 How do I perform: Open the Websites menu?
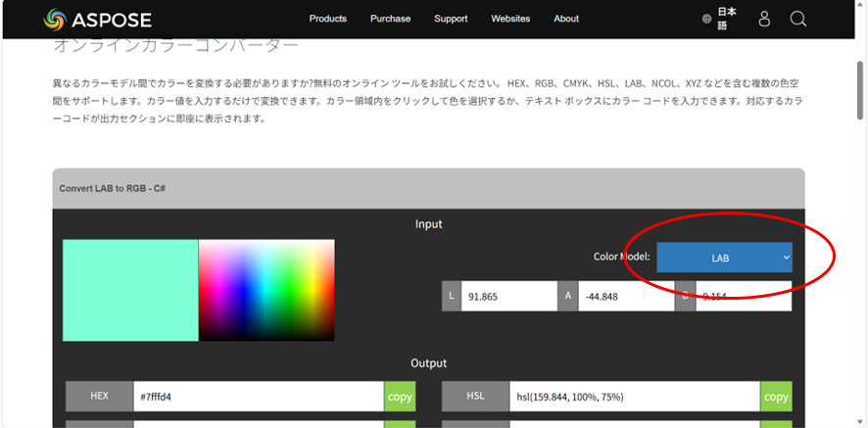pyautogui.click(x=510, y=19)
